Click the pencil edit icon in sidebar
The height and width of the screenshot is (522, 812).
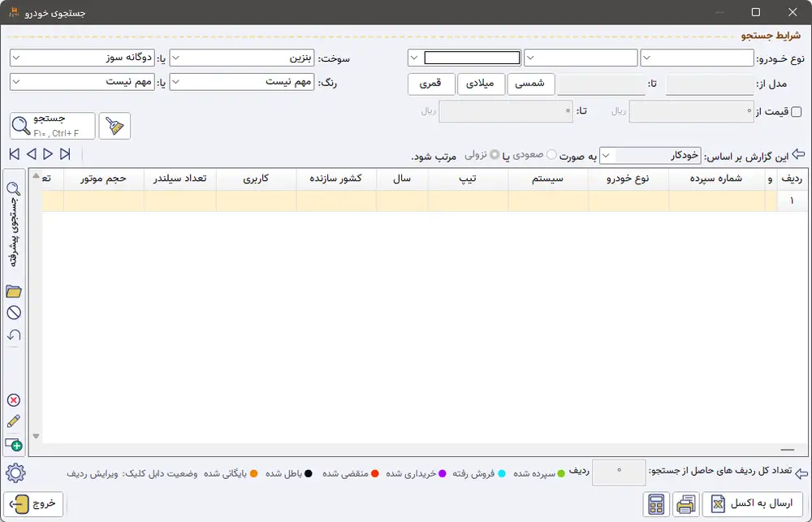(x=14, y=421)
